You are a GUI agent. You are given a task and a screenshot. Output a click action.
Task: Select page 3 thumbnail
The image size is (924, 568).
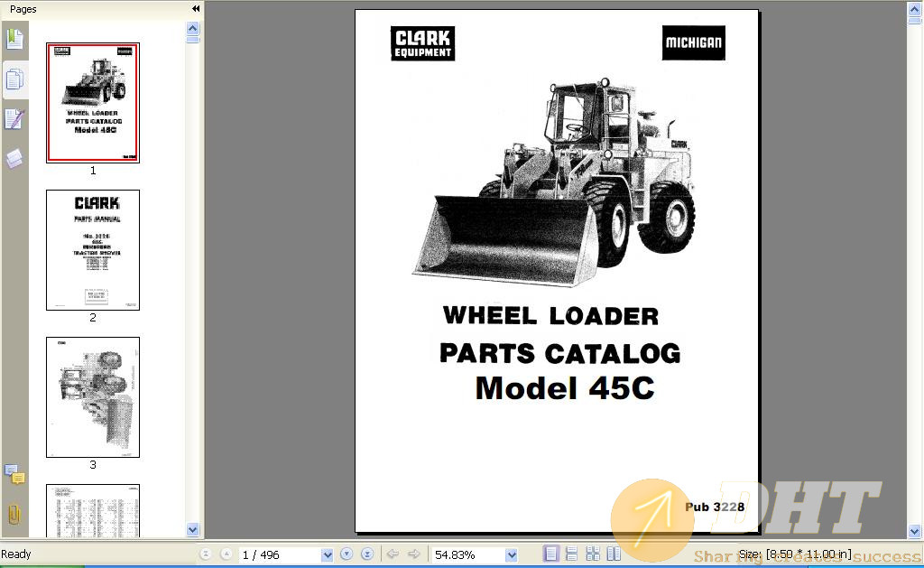click(x=93, y=397)
